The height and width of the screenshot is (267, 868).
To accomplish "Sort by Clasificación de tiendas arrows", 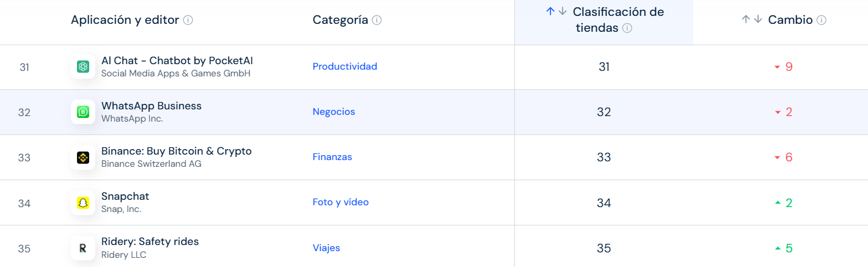I will 556,12.
